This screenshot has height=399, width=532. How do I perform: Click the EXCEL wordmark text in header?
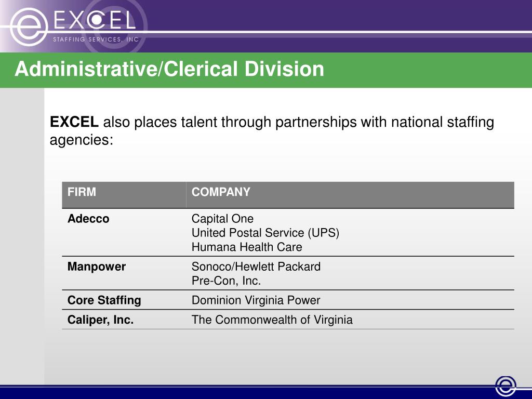click(x=95, y=21)
